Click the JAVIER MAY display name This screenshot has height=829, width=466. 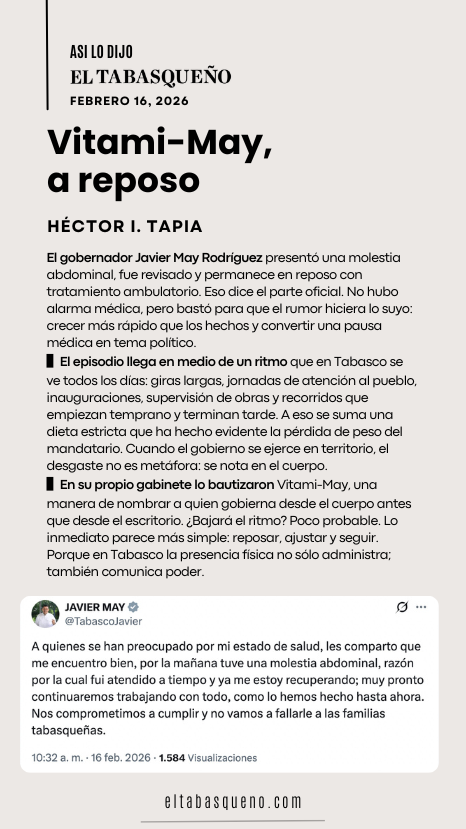[x=95, y=607]
